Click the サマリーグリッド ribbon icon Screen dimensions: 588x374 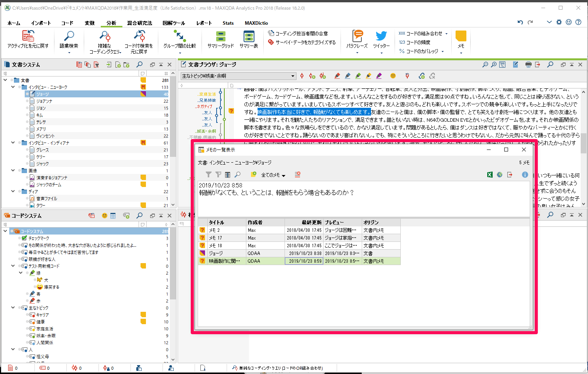(220, 40)
